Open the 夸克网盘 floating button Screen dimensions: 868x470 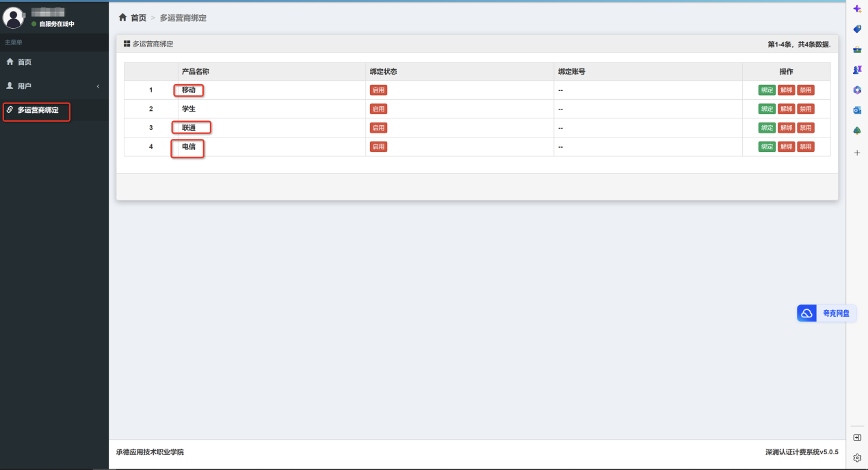coord(827,313)
